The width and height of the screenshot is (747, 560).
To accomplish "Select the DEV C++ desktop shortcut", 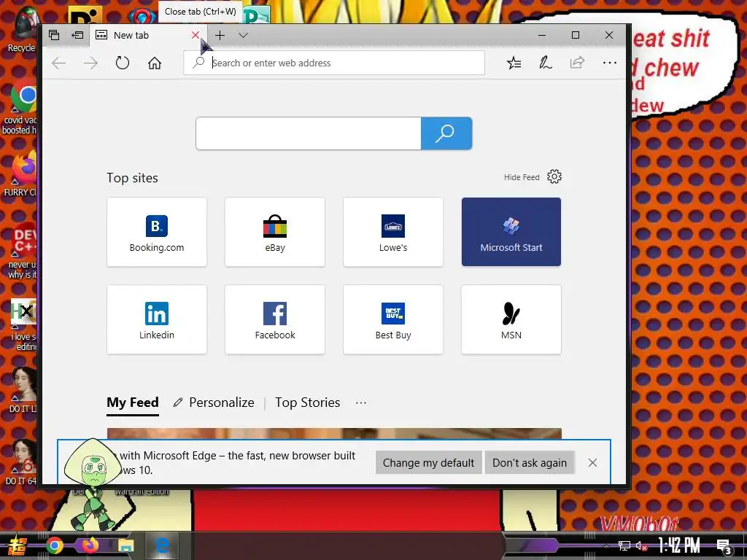I will click(x=22, y=251).
